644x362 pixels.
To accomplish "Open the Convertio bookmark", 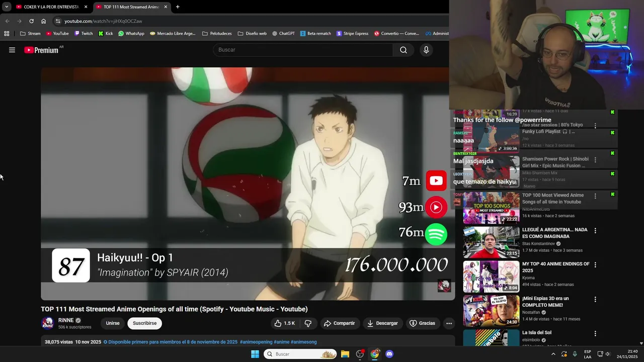I will click(x=396, y=34).
